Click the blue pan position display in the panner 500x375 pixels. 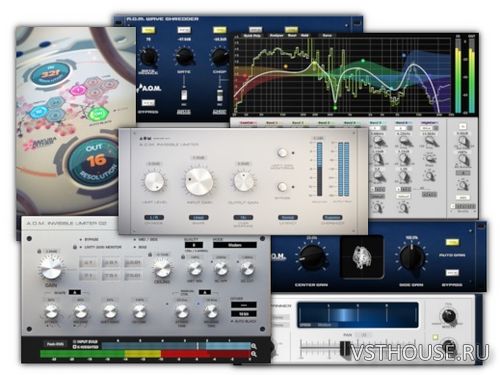tap(358, 315)
